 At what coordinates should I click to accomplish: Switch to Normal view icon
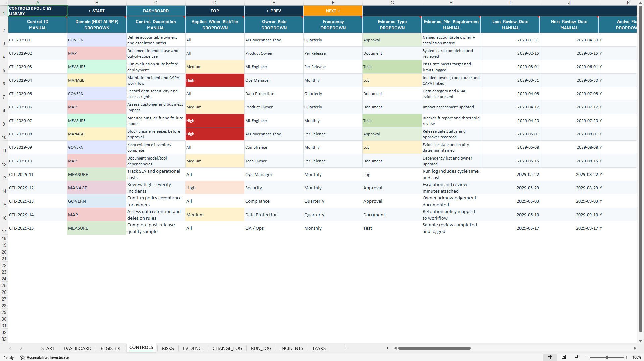pos(550,357)
